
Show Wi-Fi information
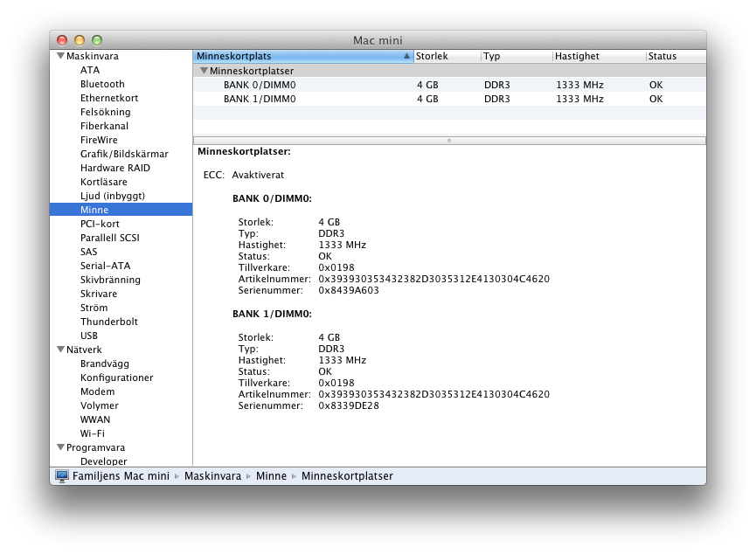[92, 433]
